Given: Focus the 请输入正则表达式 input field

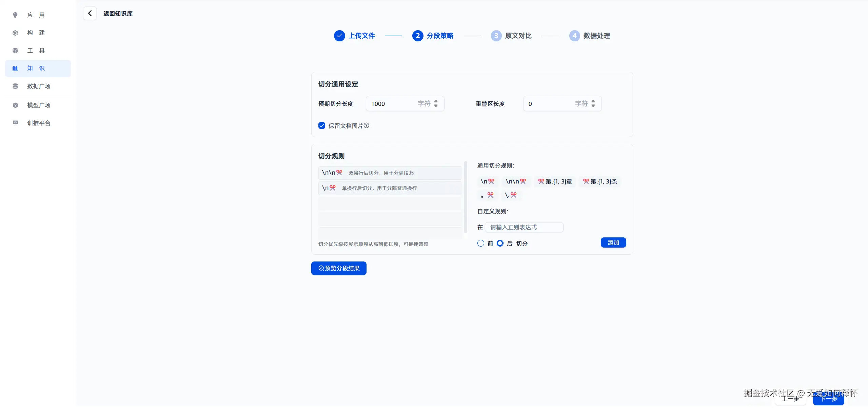Looking at the screenshot, I should (x=524, y=227).
